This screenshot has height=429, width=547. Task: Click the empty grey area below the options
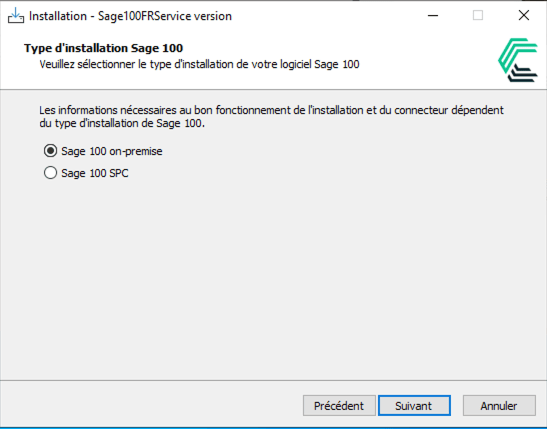point(273,279)
